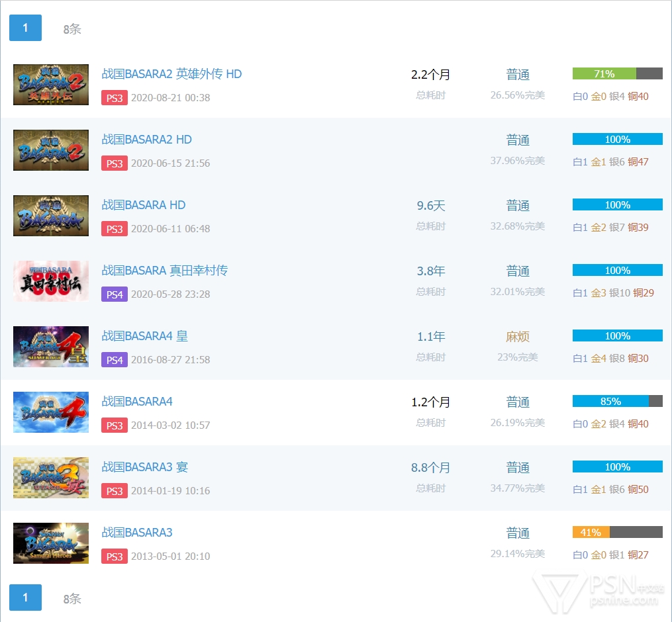Open the 战国BASARA3 Samurai Heroes thumbnail

pos(51,543)
